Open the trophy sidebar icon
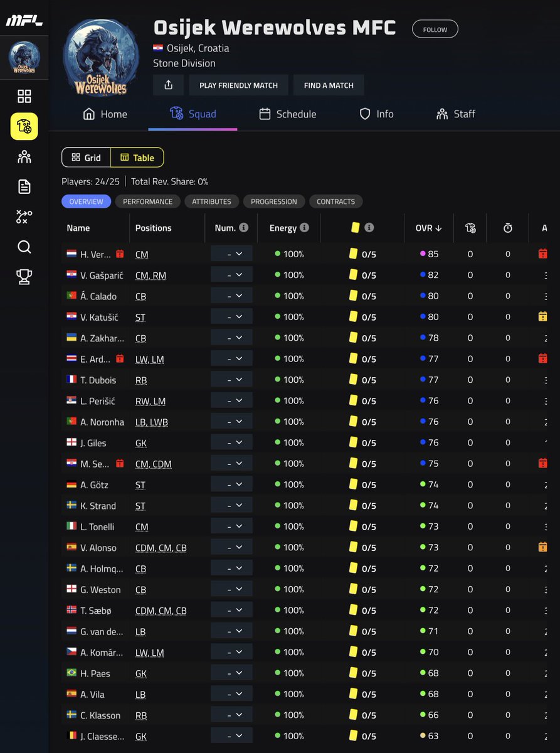Image resolution: width=560 pixels, height=753 pixels. tap(24, 277)
